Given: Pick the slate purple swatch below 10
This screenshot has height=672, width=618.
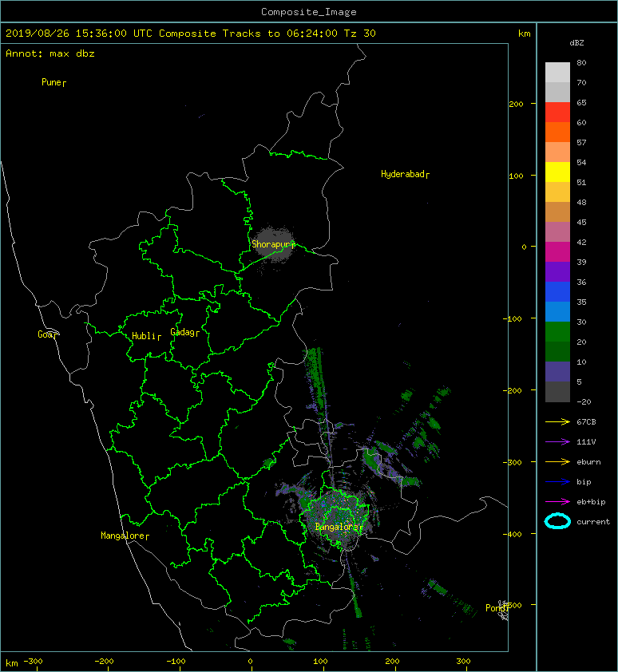Looking at the screenshot, I should [557, 371].
